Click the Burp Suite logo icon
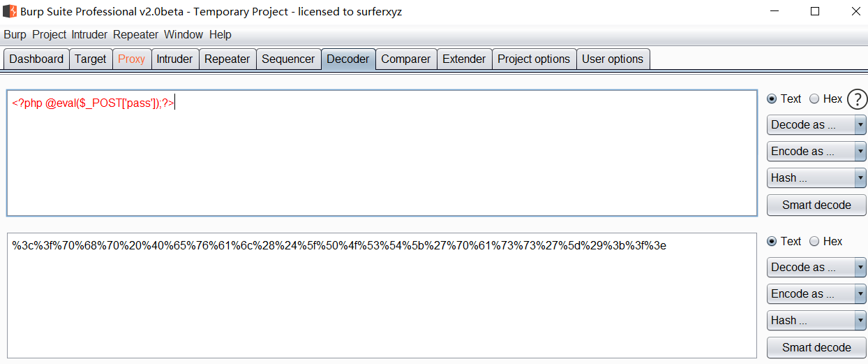This screenshot has height=364, width=868. coord(10,11)
